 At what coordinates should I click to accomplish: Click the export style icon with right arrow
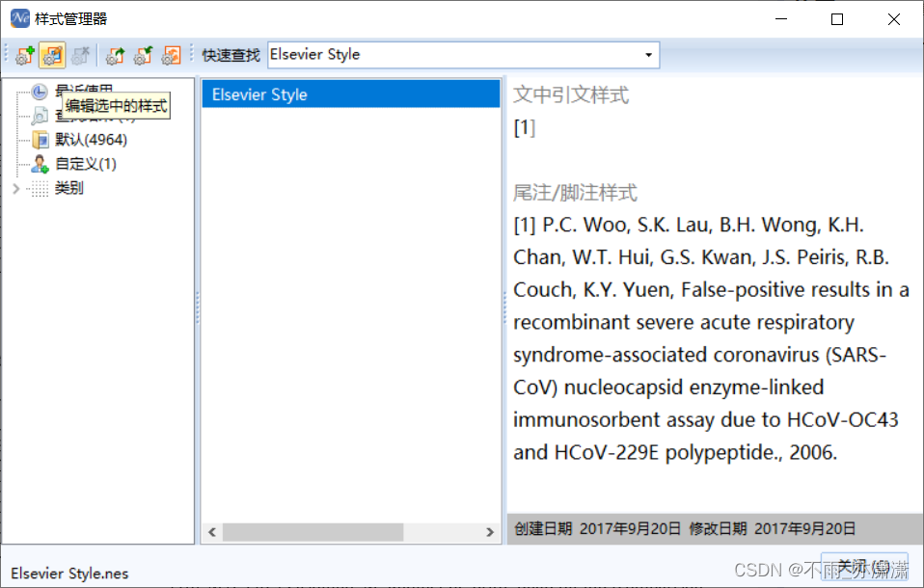(x=115, y=55)
